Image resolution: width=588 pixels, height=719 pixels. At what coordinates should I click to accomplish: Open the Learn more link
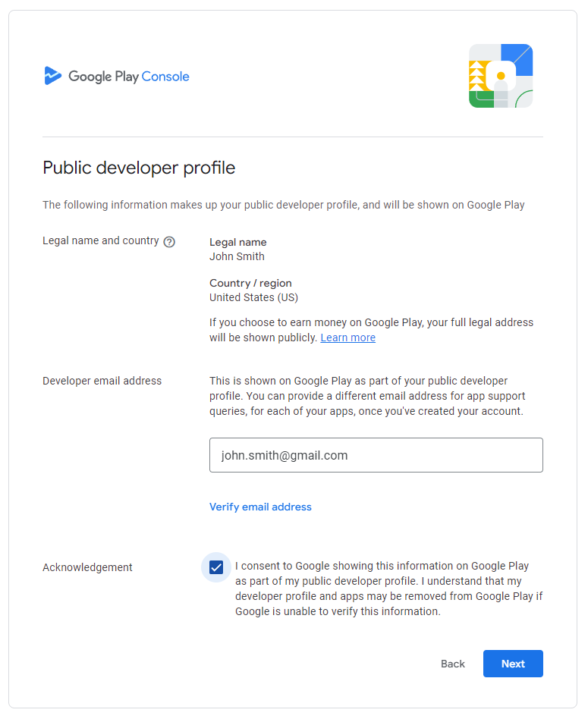(x=347, y=338)
